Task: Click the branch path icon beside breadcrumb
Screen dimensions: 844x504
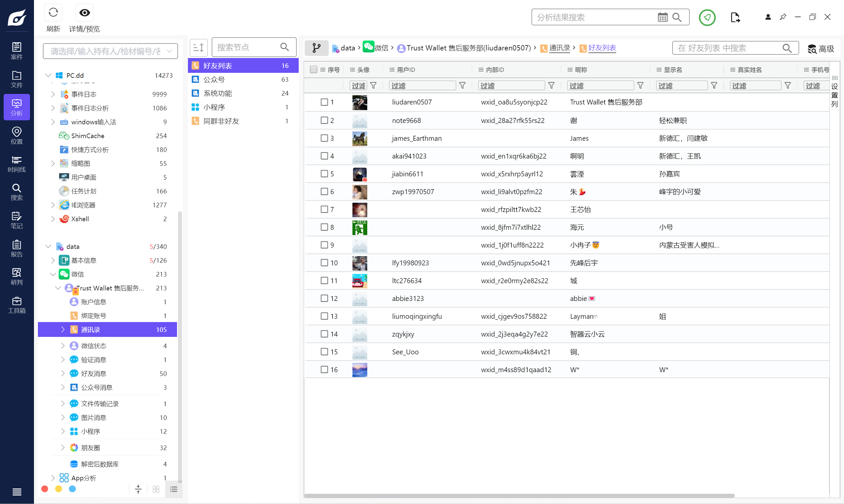Action: point(316,48)
